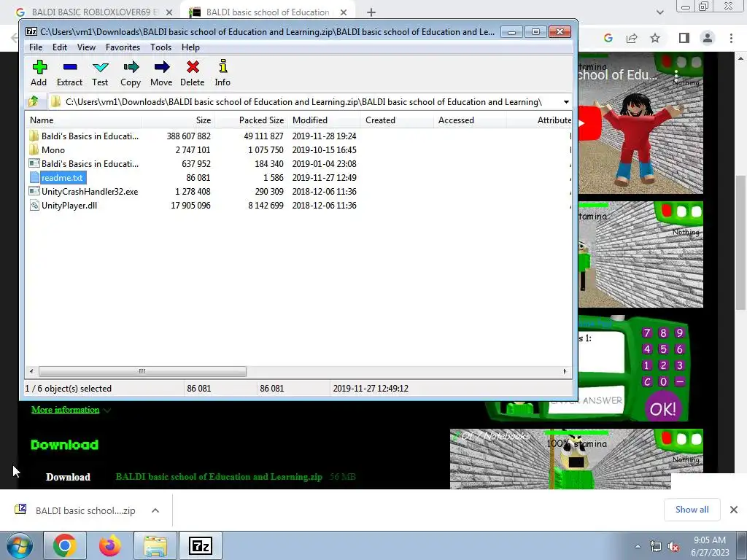Click the Move toolbar icon
This screenshot has height=560, width=747.
click(x=161, y=73)
